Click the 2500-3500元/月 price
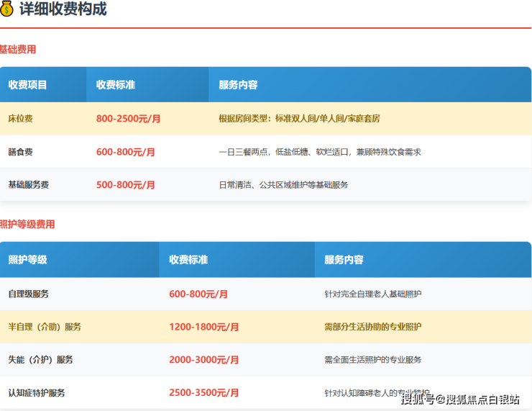532x411 pixels. pyautogui.click(x=203, y=392)
